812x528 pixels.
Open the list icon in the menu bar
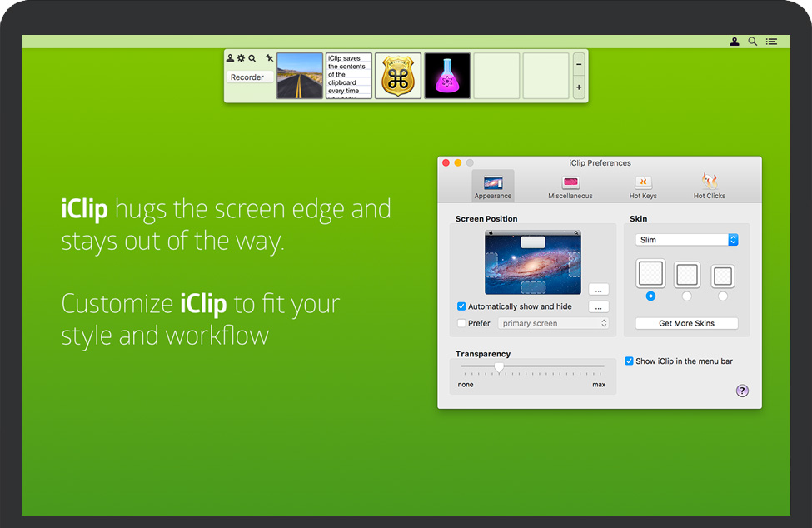pyautogui.click(x=772, y=42)
